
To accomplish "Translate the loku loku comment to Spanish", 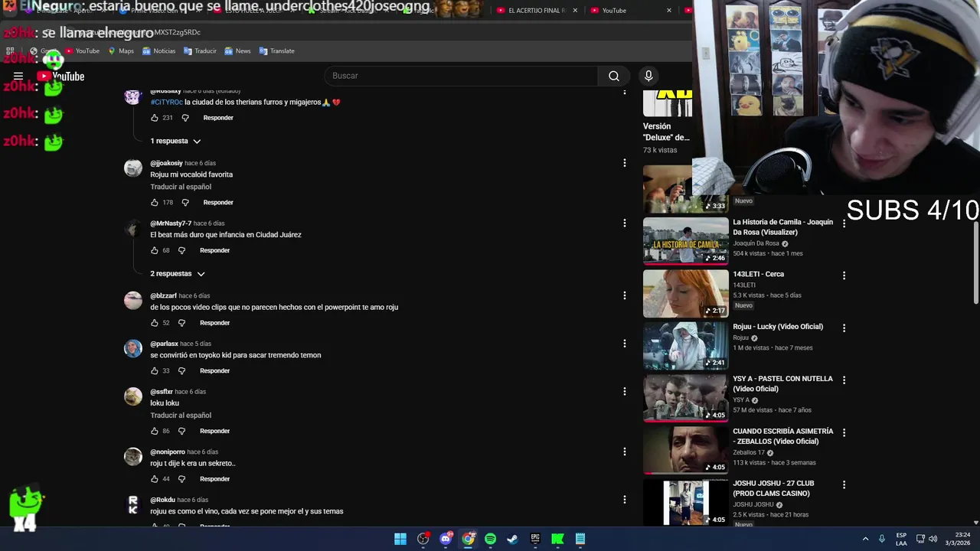I will 181,416.
